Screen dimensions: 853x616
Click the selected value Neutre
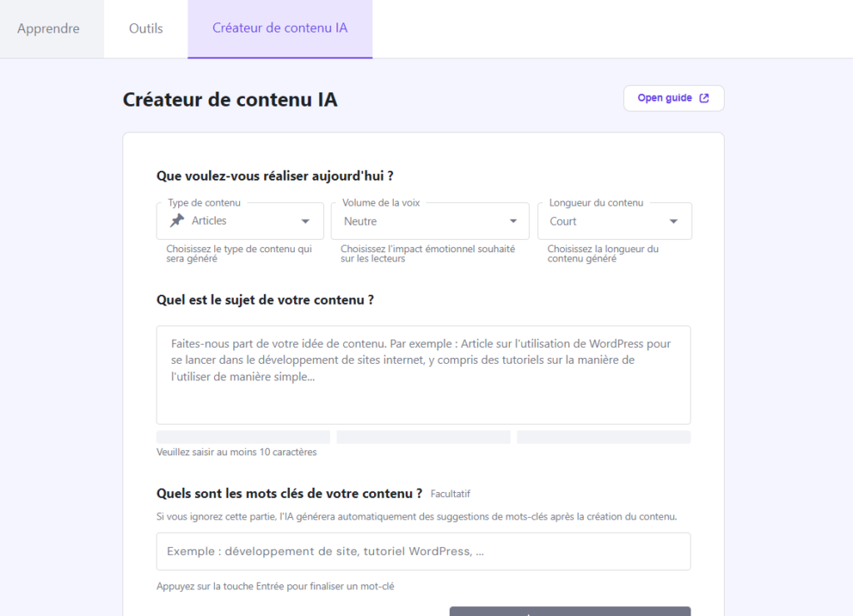360,221
